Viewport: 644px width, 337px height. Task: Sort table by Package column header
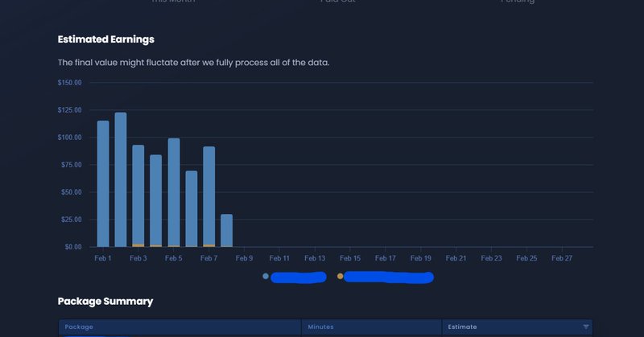point(180,327)
